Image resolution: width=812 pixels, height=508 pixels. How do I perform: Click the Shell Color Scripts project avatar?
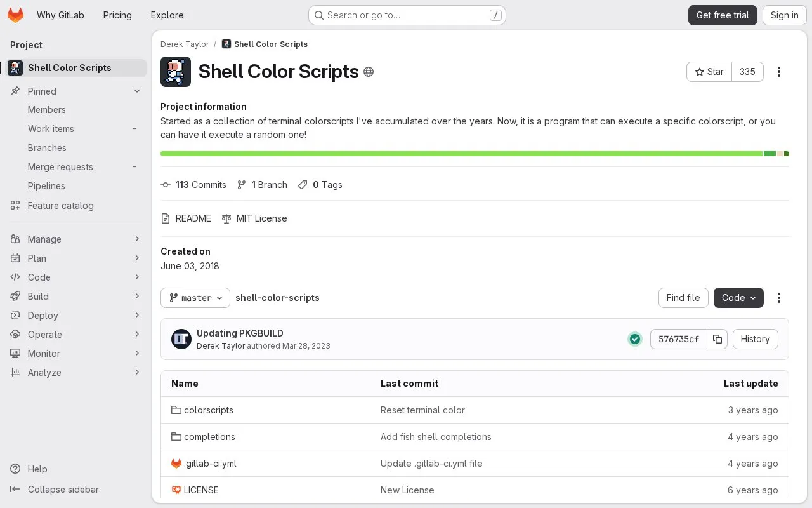coord(176,72)
